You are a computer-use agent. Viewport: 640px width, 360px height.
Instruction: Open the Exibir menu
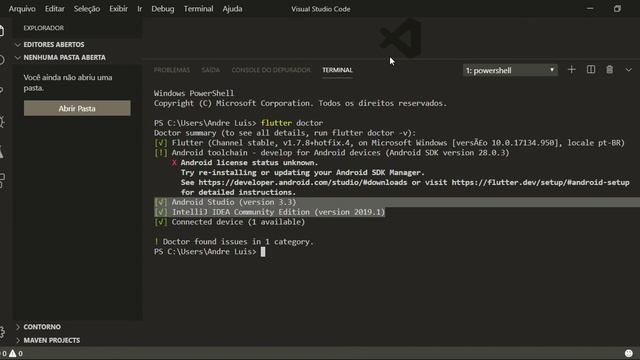point(118,9)
